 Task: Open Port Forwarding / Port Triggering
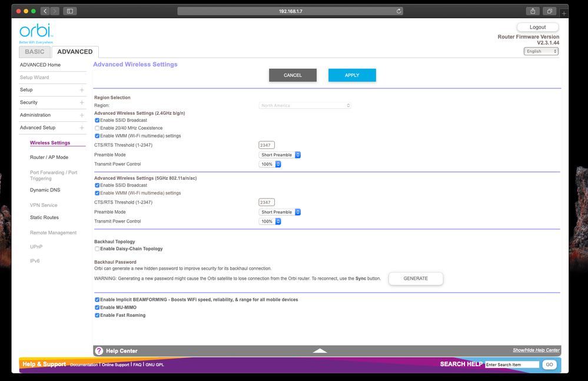pyautogui.click(x=54, y=175)
